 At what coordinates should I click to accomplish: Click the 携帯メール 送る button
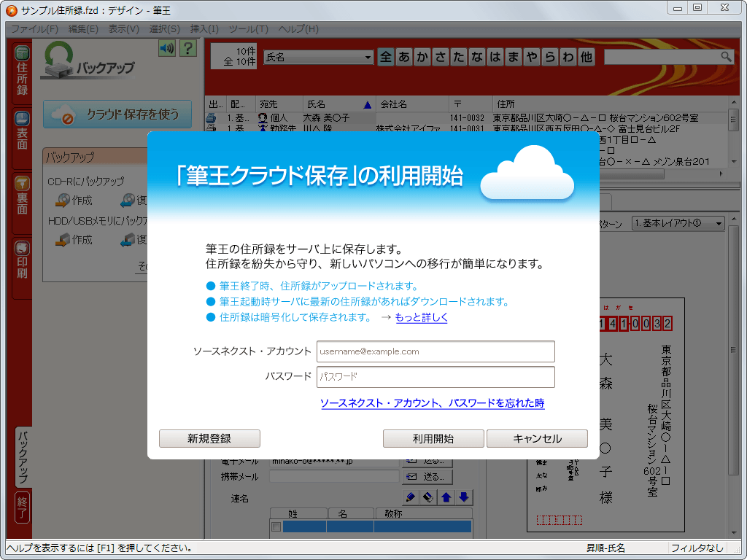[427, 477]
